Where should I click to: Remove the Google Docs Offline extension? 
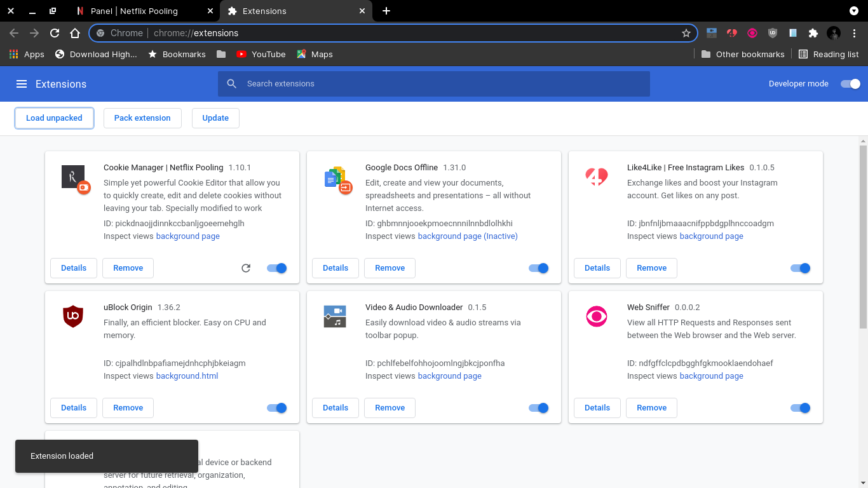(x=390, y=268)
